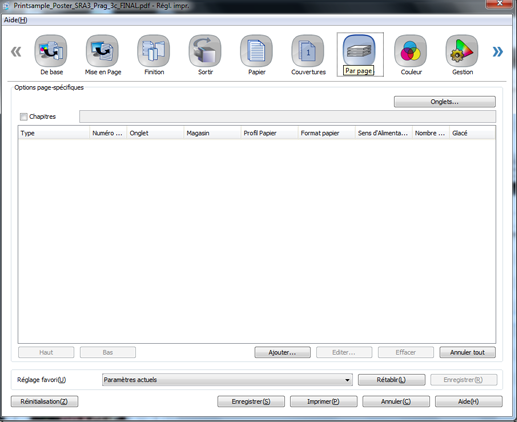Click the Haut button

[x=46, y=352]
